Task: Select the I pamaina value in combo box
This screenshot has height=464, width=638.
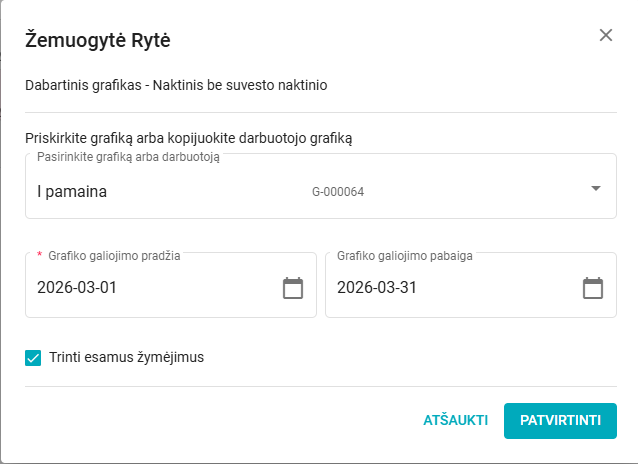Action: (x=72, y=190)
